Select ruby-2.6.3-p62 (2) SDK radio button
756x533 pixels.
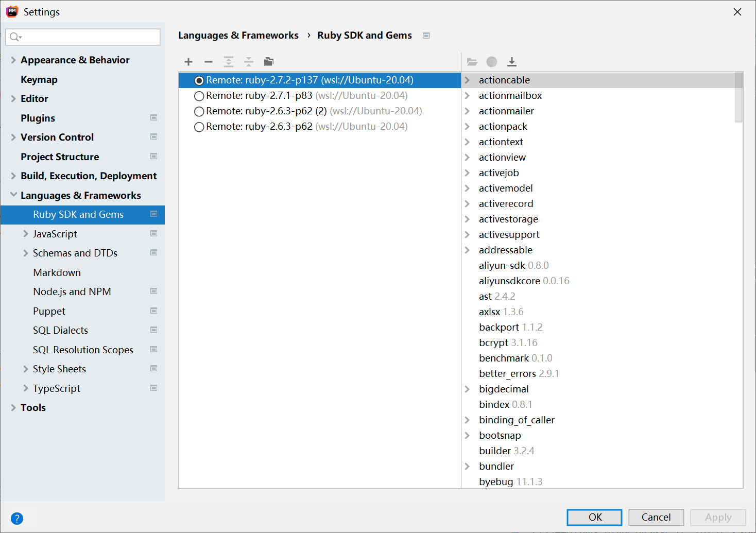199,112
